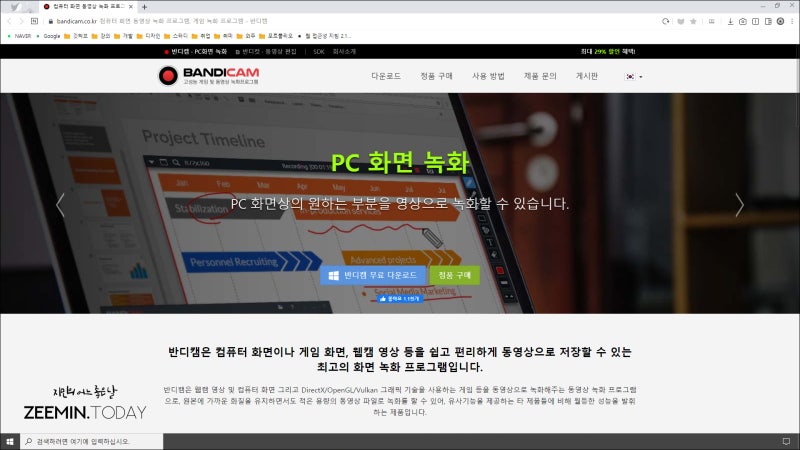The width and height of the screenshot is (800, 450).
Task: Expand the Korean flag language dropdown
Action: click(x=634, y=77)
